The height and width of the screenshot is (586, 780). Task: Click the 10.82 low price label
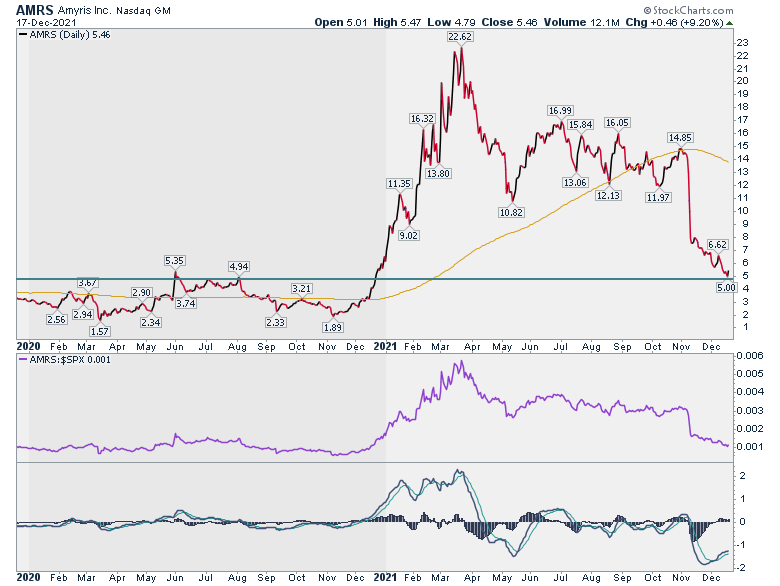coord(511,212)
